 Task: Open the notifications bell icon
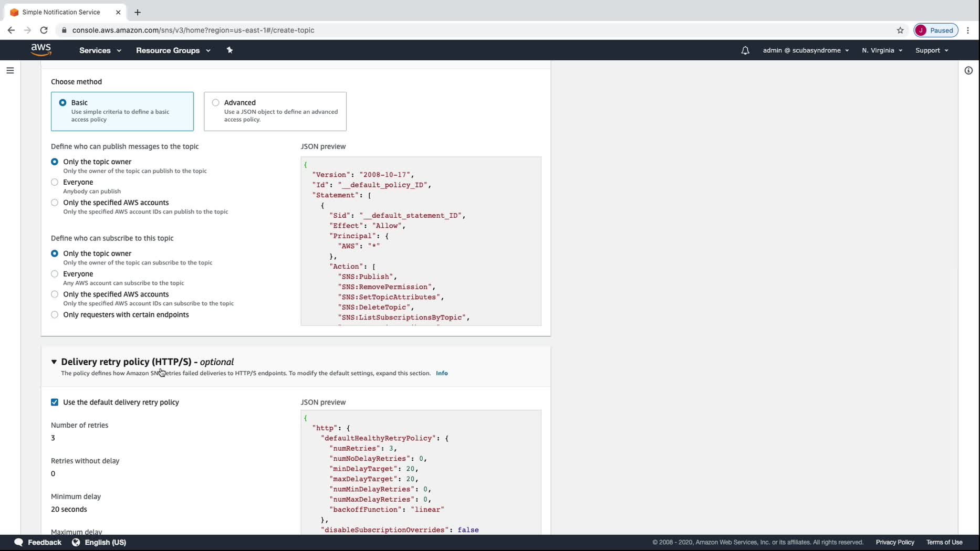pos(745,50)
